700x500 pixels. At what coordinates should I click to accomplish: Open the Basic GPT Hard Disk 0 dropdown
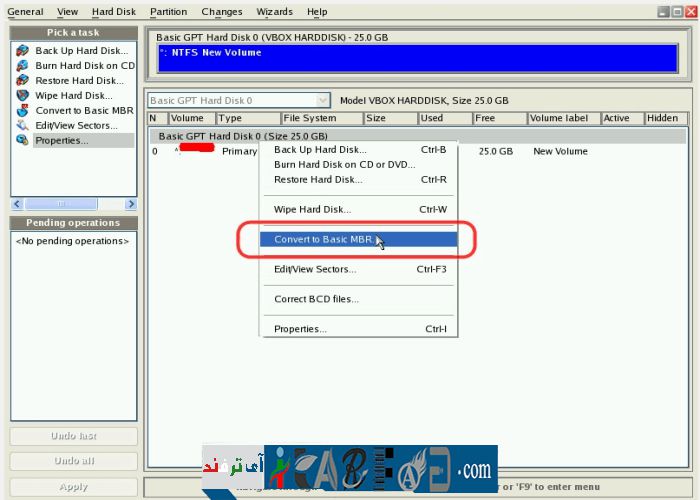(322, 101)
